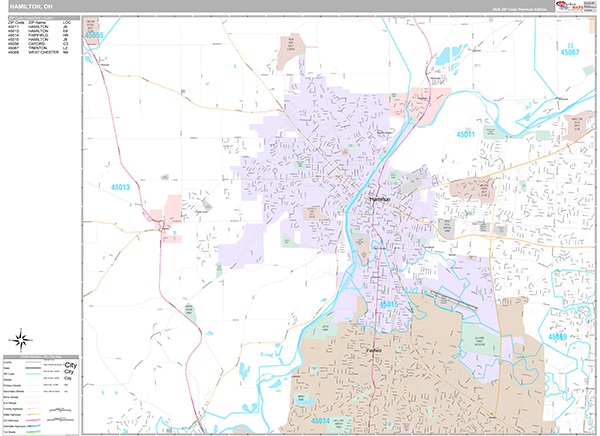600x436 pixels.
Task: Click the 45067 ZIP code map label
Action: 569,51
